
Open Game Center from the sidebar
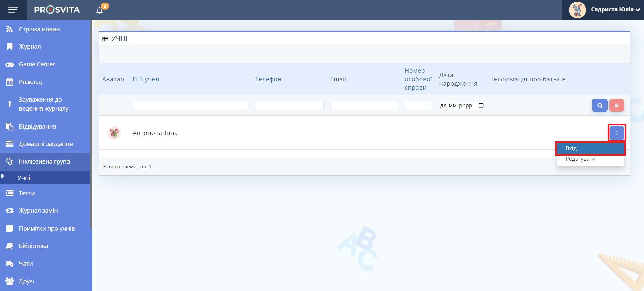(37, 64)
